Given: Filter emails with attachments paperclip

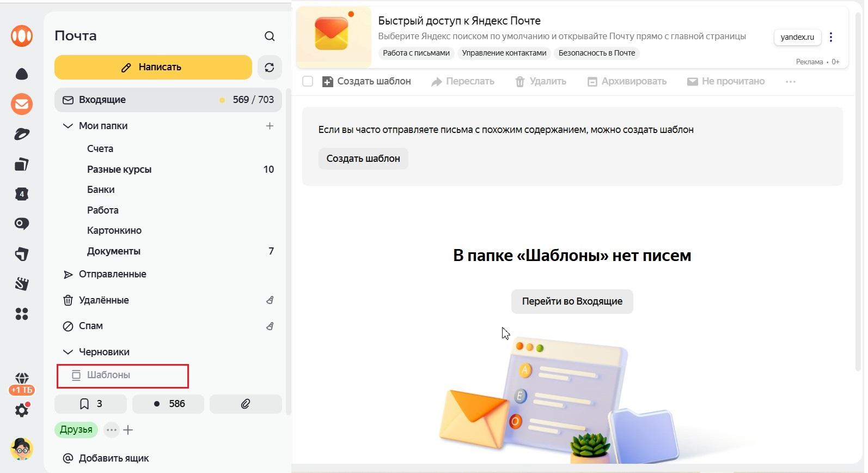Looking at the screenshot, I should 246,404.
